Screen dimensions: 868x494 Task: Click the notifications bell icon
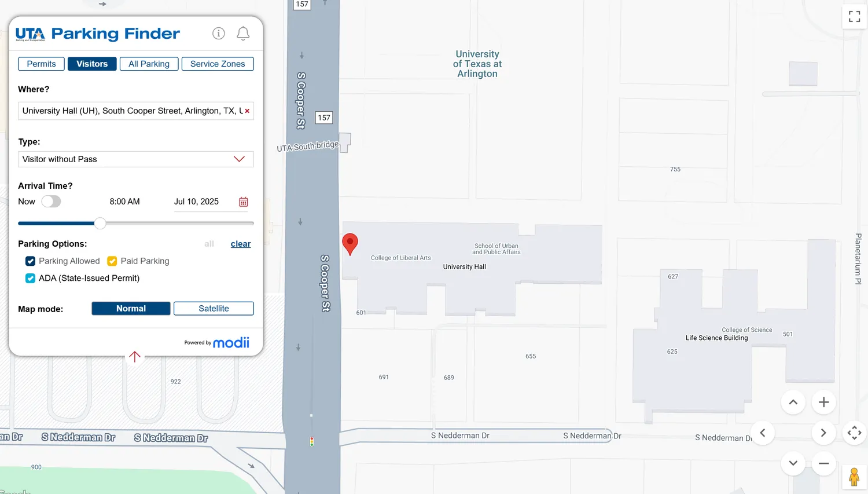243,34
